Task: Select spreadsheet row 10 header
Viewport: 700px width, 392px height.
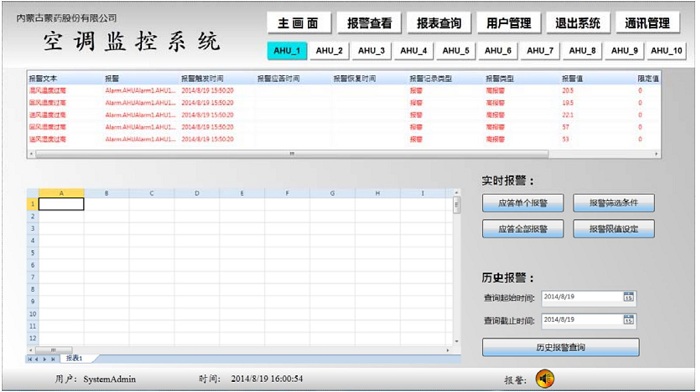Action: point(33,314)
